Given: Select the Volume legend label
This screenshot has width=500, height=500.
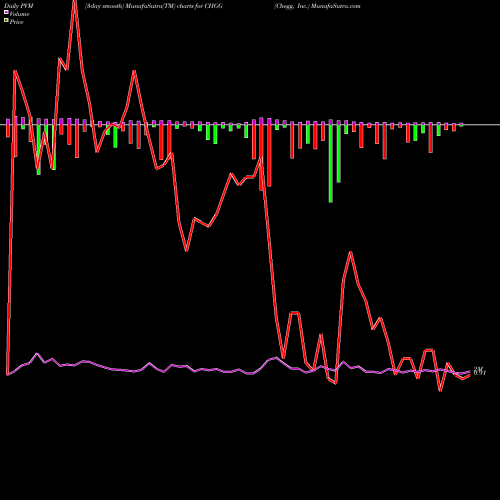Looking at the screenshot, I should click(x=19, y=14).
